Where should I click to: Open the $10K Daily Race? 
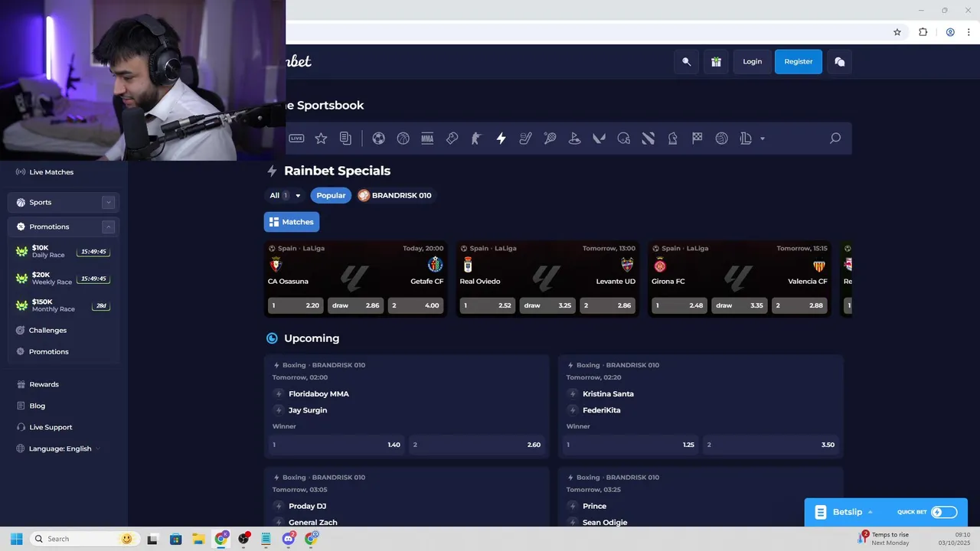64,251
